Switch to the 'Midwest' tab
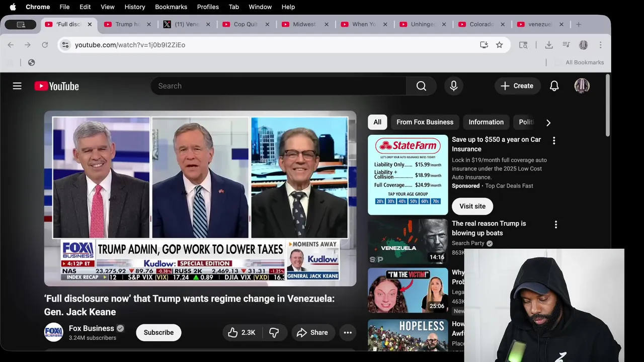The image size is (644, 362). coord(304,24)
